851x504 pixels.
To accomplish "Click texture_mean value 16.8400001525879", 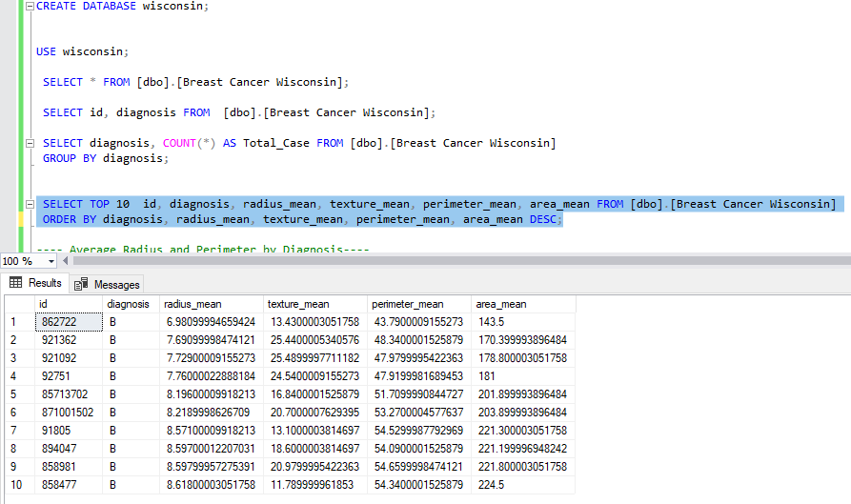I will click(x=315, y=394).
